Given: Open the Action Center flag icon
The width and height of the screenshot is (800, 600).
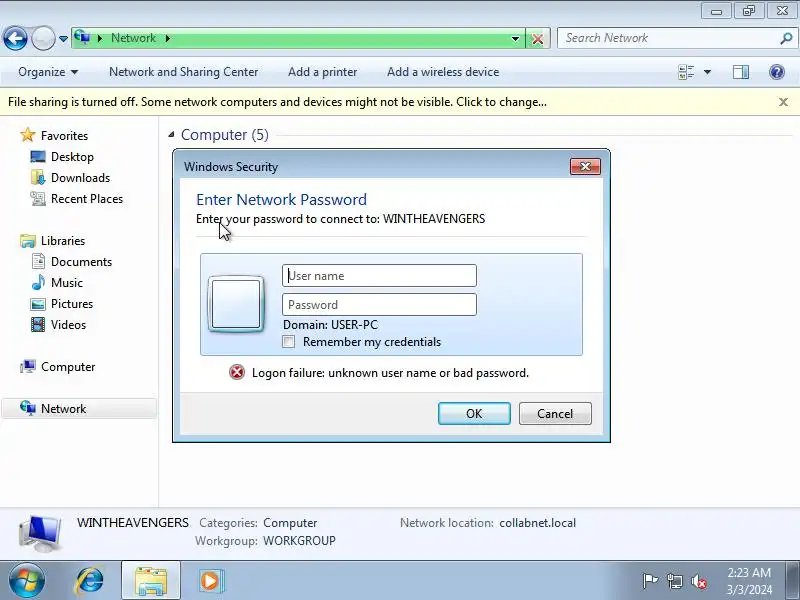Looking at the screenshot, I should (649, 581).
